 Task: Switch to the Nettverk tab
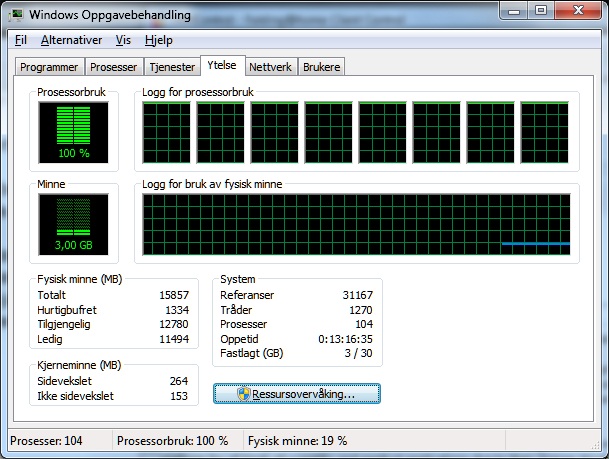270,67
